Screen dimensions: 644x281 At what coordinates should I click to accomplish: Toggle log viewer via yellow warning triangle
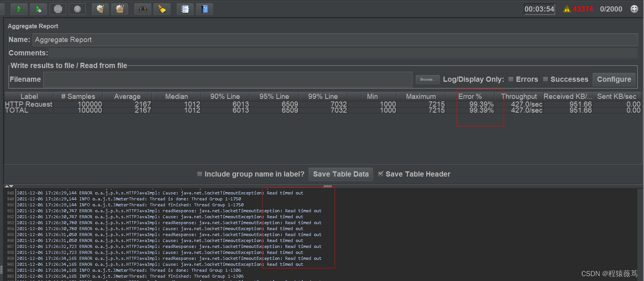coord(567,9)
